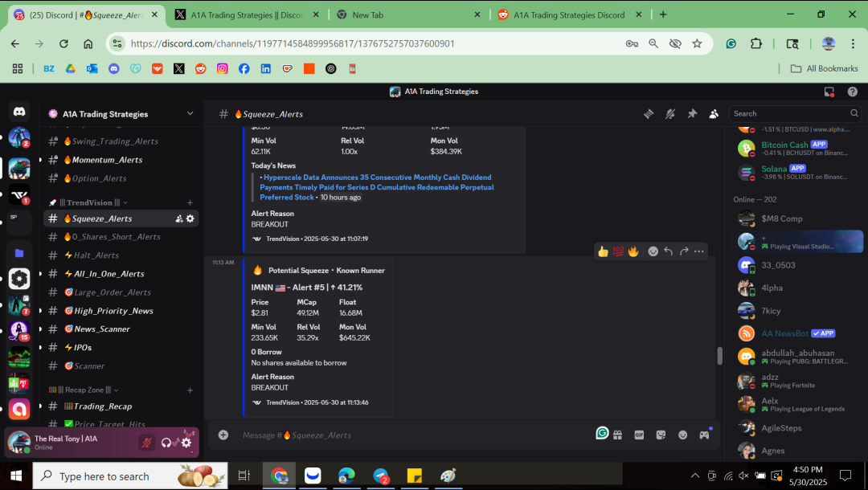Toggle headphones deafen in user panel
The height and width of the screenshot is (490, 868).
(x=166, y=443)
